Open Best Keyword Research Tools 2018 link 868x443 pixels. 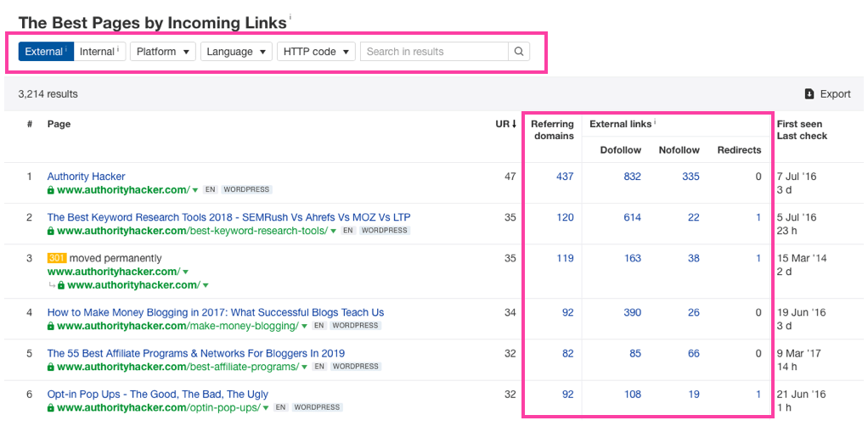pyautogui.click(x=228, y=217)
